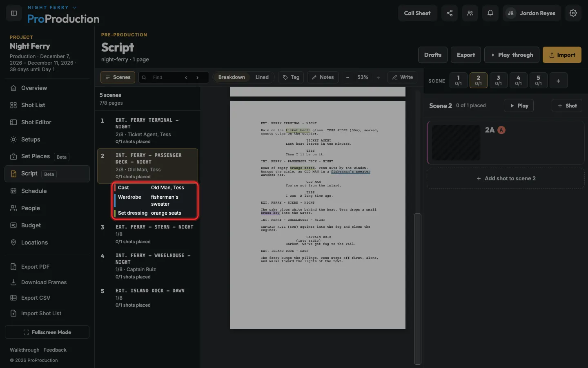Zoom in the script page

[x=378, y=77]
